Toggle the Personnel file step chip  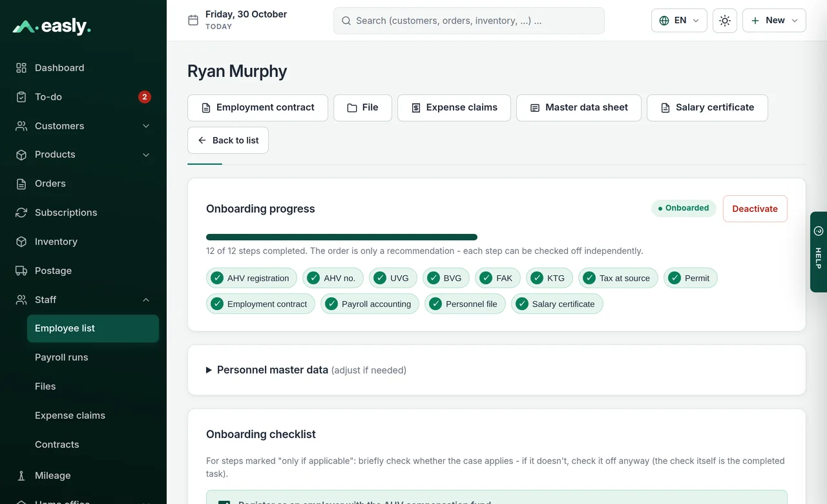(465, 304)
